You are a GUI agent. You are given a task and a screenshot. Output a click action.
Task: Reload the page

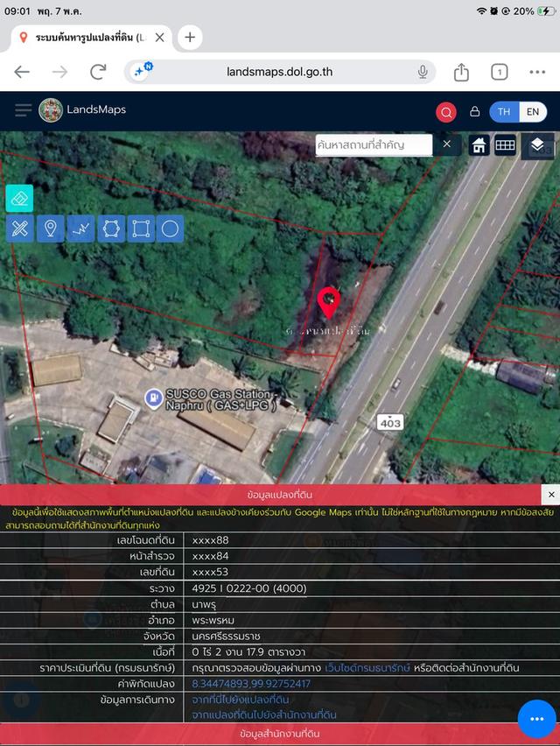tap(98, 72)
